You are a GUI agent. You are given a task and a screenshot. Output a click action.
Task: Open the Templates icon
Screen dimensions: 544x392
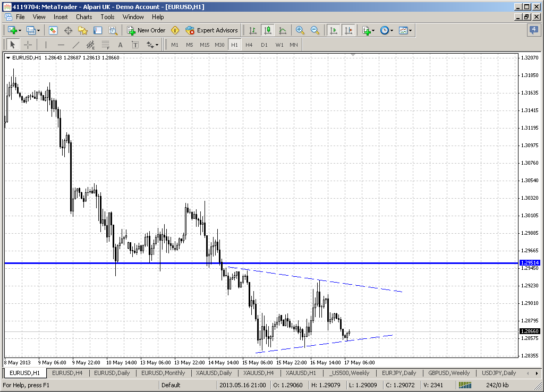(x=403, y=30)
